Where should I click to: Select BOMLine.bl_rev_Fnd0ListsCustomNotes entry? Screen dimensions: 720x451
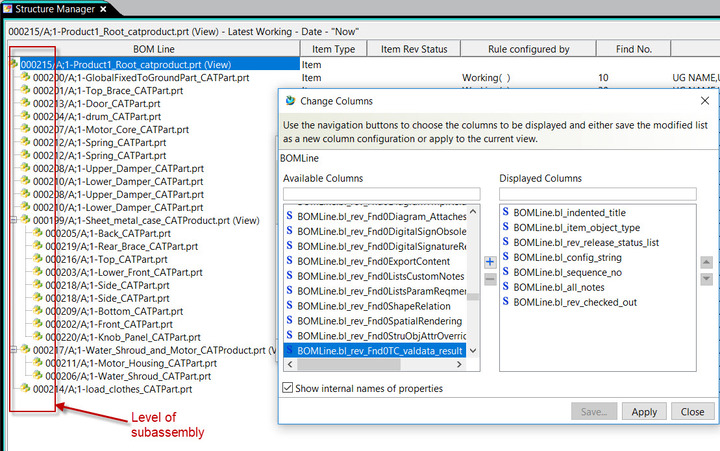click(375, 276)
